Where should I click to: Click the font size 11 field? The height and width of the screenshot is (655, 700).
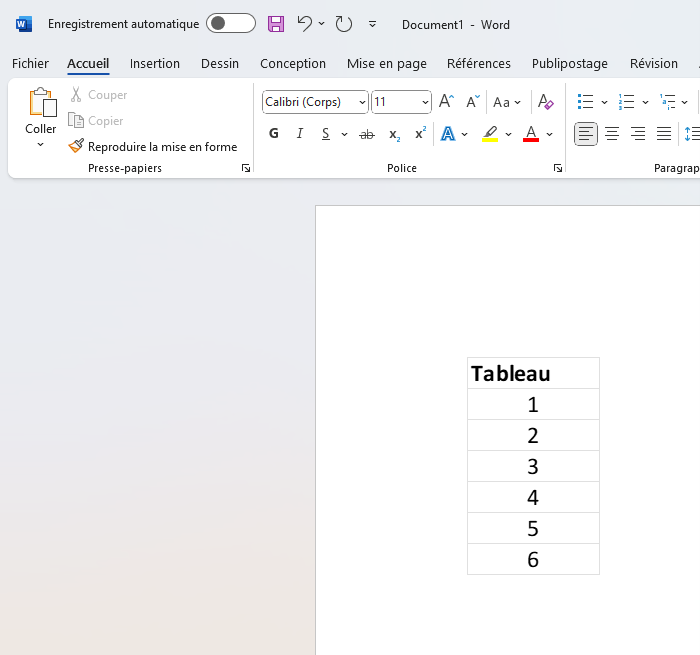396,102
